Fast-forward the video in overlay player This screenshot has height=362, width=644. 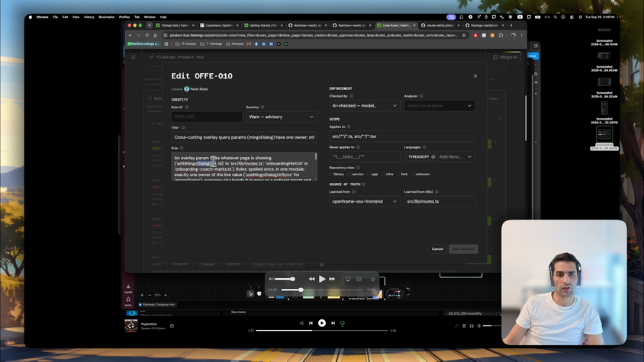pyautogui.click(x=332, y=279)
